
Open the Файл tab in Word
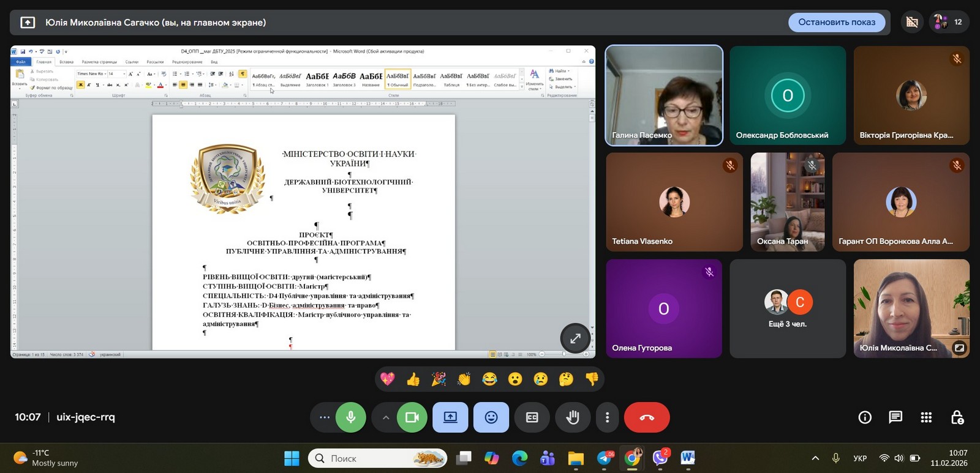21,62
